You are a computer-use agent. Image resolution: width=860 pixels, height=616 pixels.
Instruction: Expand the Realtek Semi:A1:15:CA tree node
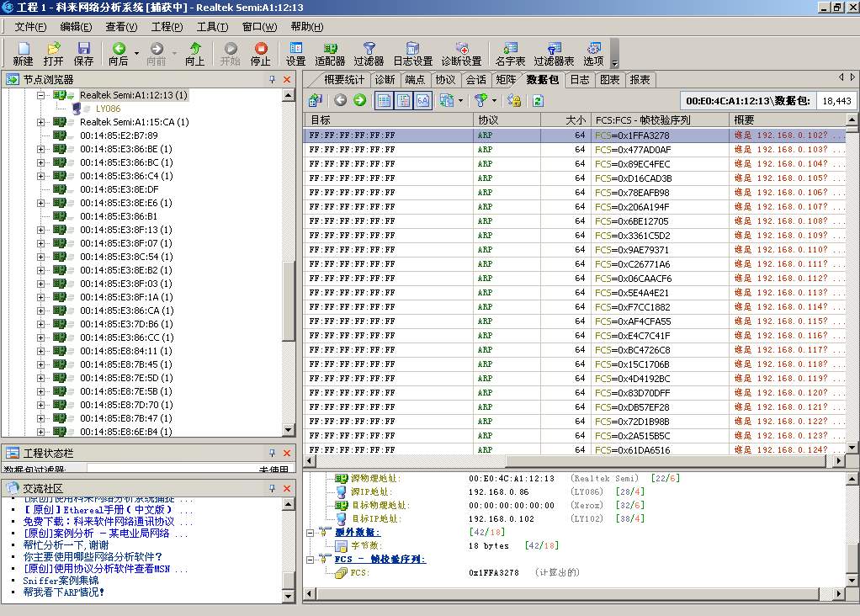pyautogui.click(x=40, y=122)
